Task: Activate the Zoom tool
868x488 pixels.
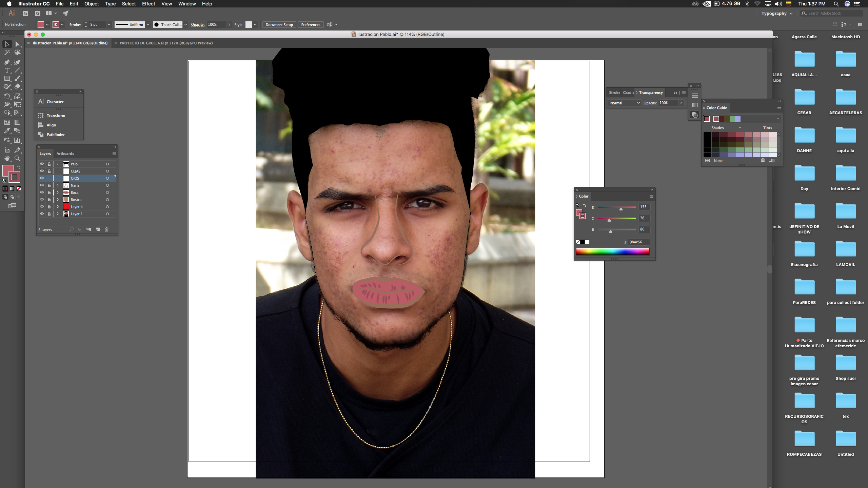Action: pos(17,158)
